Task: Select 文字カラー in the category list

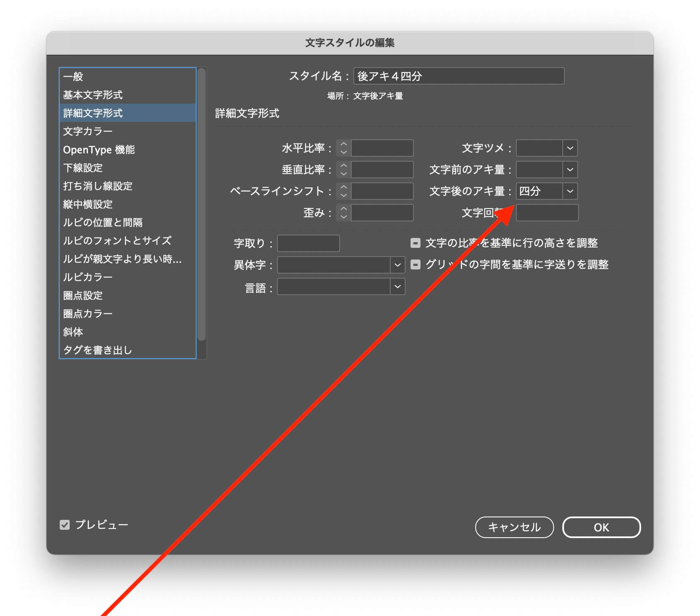Action: tap(88, 131)
